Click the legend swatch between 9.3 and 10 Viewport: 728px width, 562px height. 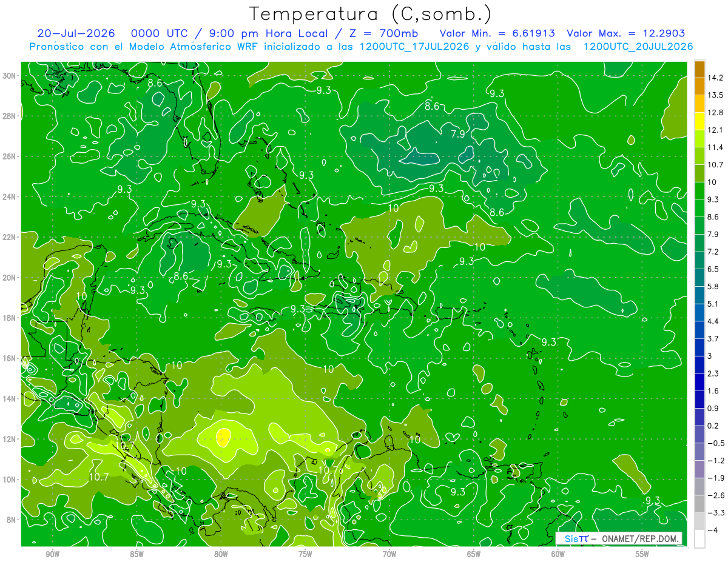[699, 191]
